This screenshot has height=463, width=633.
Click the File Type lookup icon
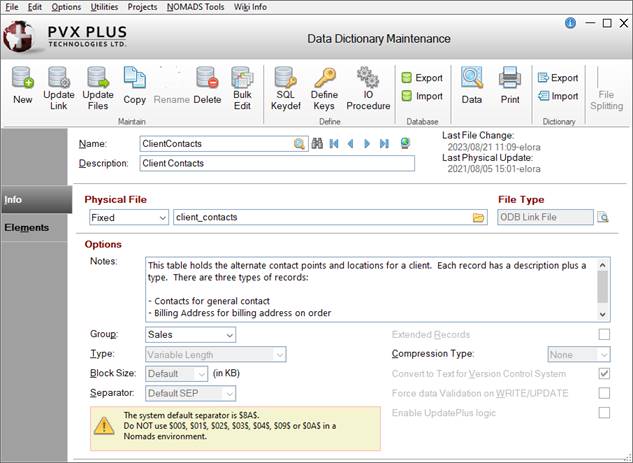coord(603,217)
